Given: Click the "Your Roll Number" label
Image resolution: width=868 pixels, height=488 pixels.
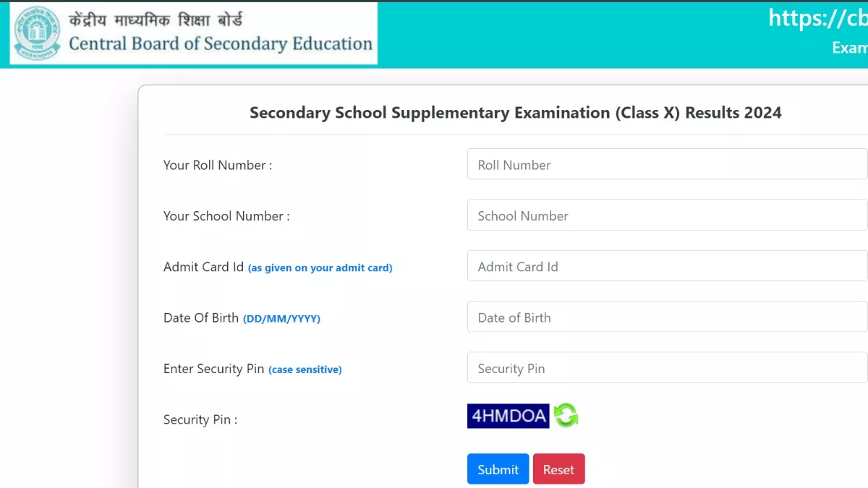Looking at the screenshot, I should tap(218, 165).
